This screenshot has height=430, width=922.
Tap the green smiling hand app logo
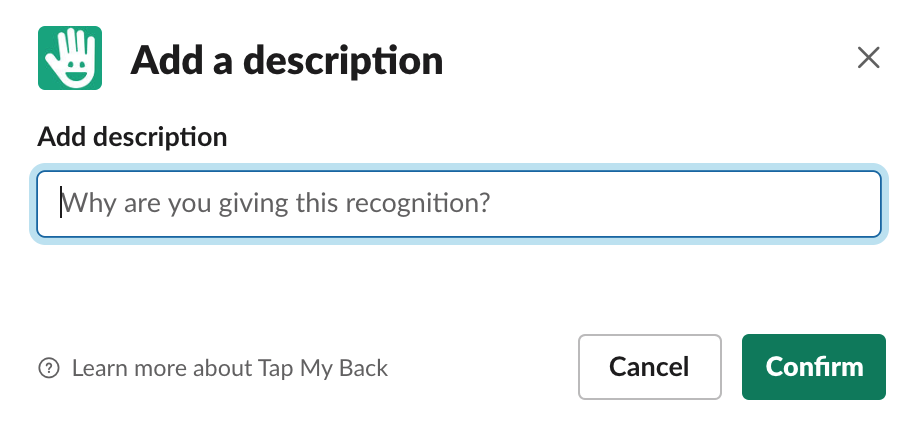point(70,58)
